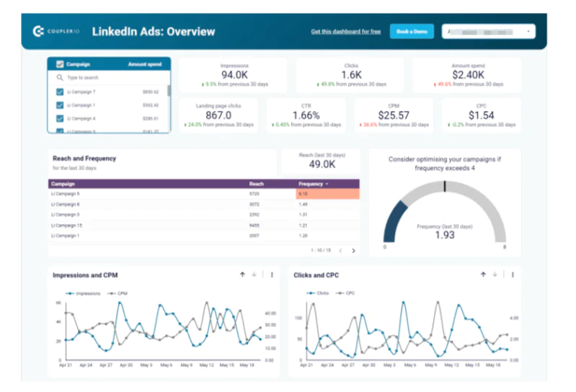Screen dimensions: 576x392
Task: Click the Reach and Frequency heading
Action: [84, 159]
